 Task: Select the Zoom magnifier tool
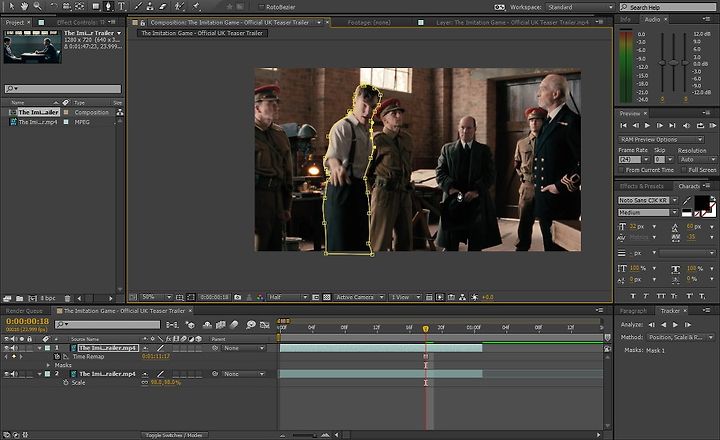[37, 6]
